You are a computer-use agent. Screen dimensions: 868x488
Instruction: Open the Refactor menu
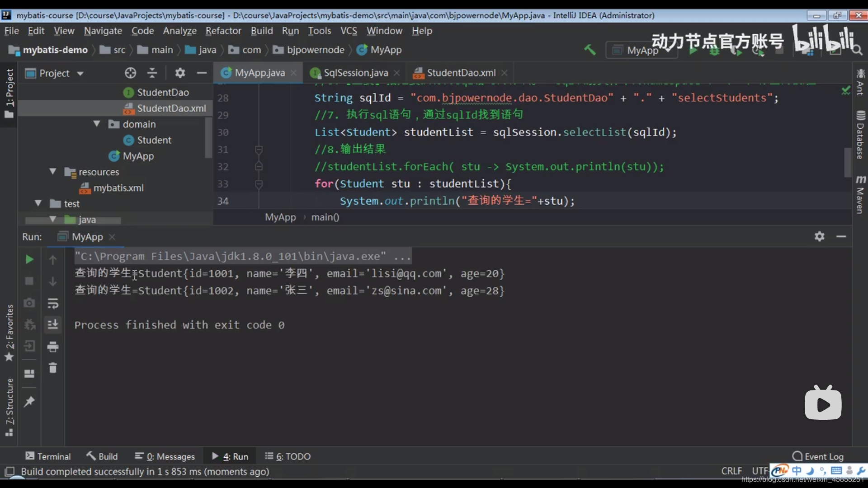223,31
